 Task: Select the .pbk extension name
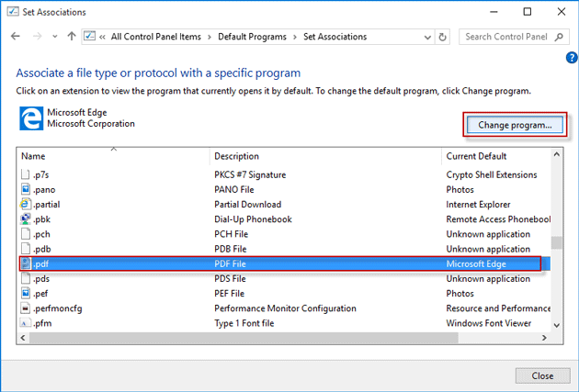click(41, 219)
